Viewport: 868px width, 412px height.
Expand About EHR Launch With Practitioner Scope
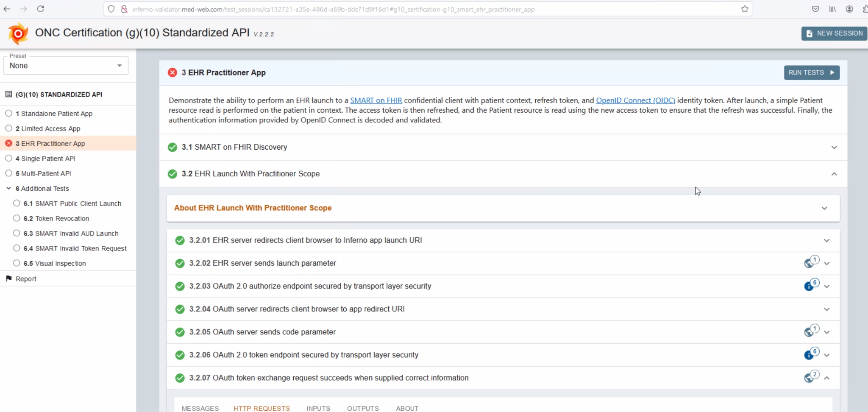[x=824, y=208]
